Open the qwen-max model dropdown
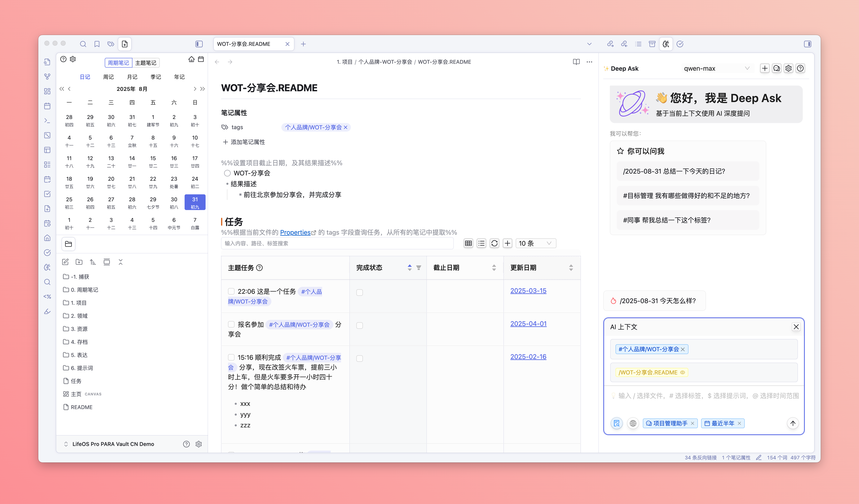Image resolution: width=859 pixels, height=504 pixels. click(716, 68)
